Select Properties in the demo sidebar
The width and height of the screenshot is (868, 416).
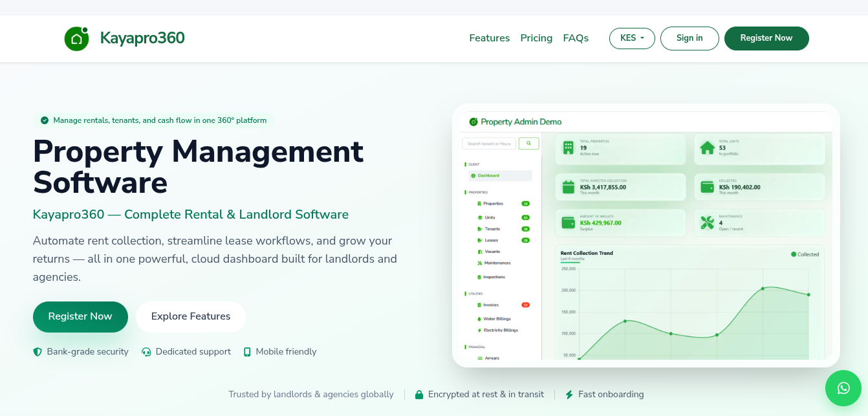click(x=494, y=204)
